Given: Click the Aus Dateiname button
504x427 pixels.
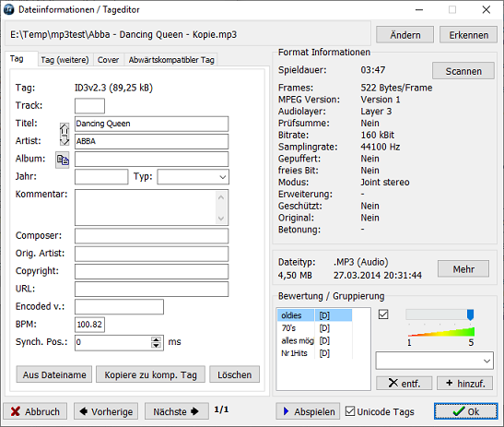Looking at the screenshot, I should [54, 374].
